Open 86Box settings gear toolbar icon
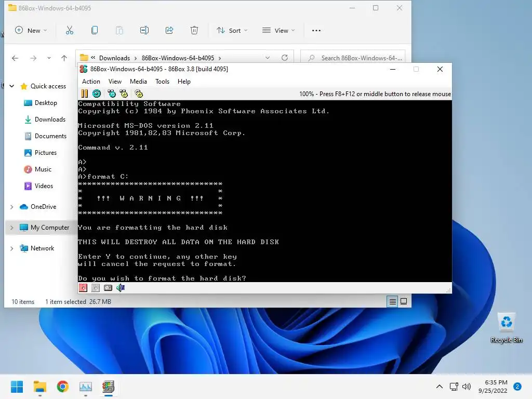Image resolution: width=532 pixels, height=399 pixels. (x=139, y=94)
